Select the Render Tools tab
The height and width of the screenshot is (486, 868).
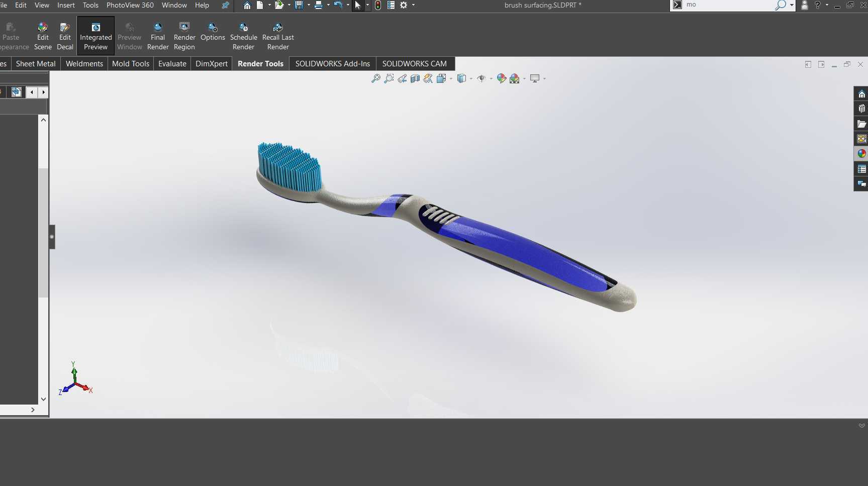coord(260,64)
